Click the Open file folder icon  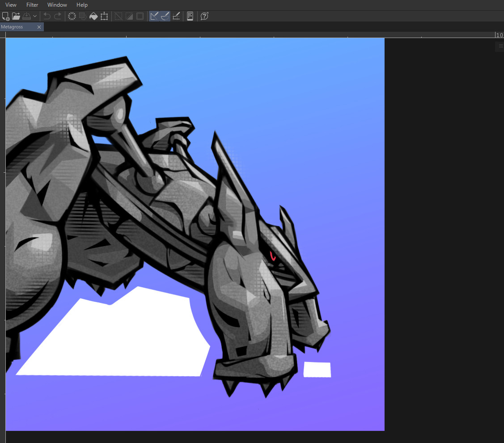(x=16, y=16)
